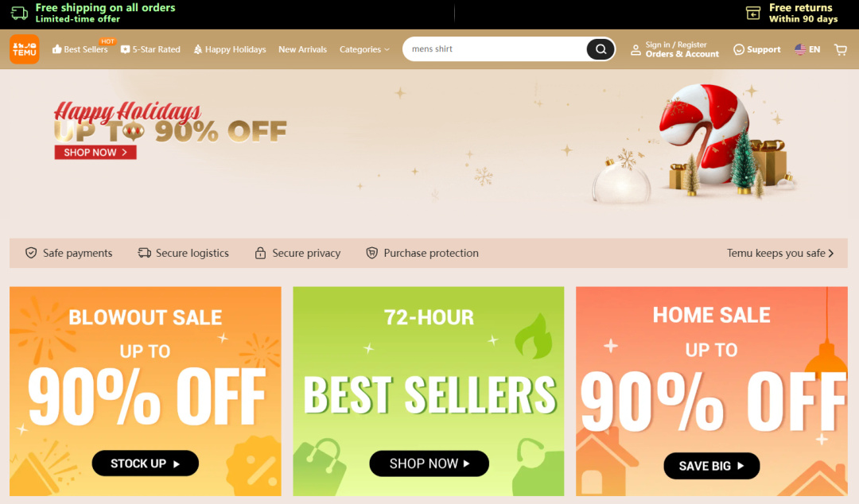Click the free returns box icon
The height and width of the screenshot is (504, 859).
pos(753,14)
